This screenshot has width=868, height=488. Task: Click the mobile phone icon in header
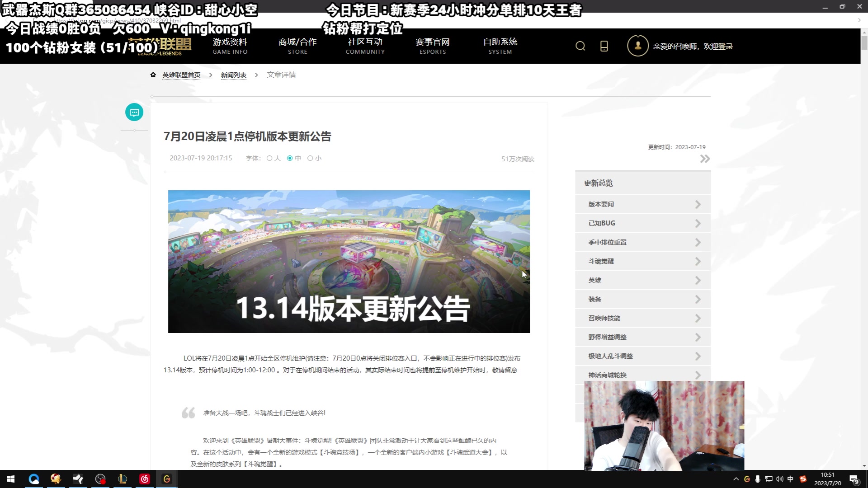tap(604, 46)
